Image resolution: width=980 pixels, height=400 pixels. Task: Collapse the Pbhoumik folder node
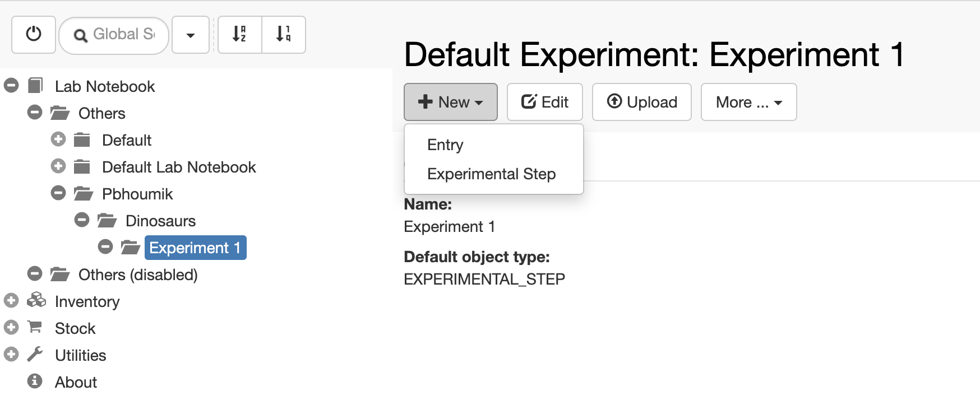coord(58,193)
